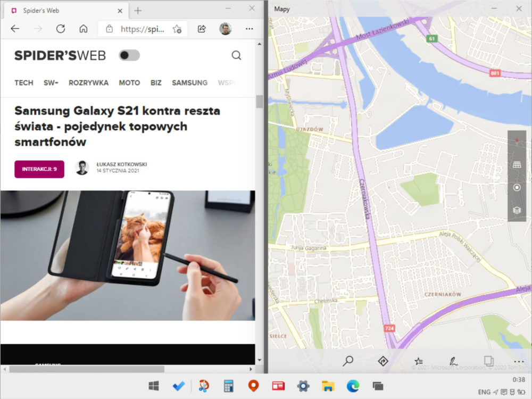Viewport: 532px width, 399px height.
Task: Open directions in Mapy
Action: (x=383, y=361)
